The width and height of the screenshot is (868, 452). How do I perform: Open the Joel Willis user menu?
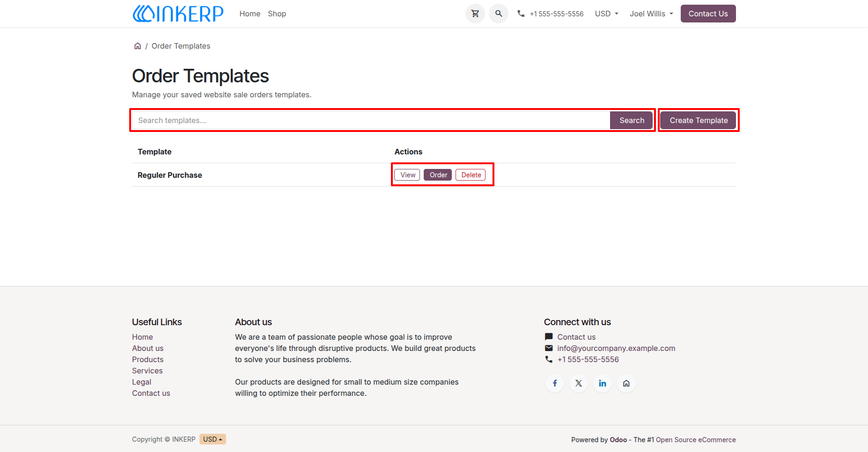651,14
